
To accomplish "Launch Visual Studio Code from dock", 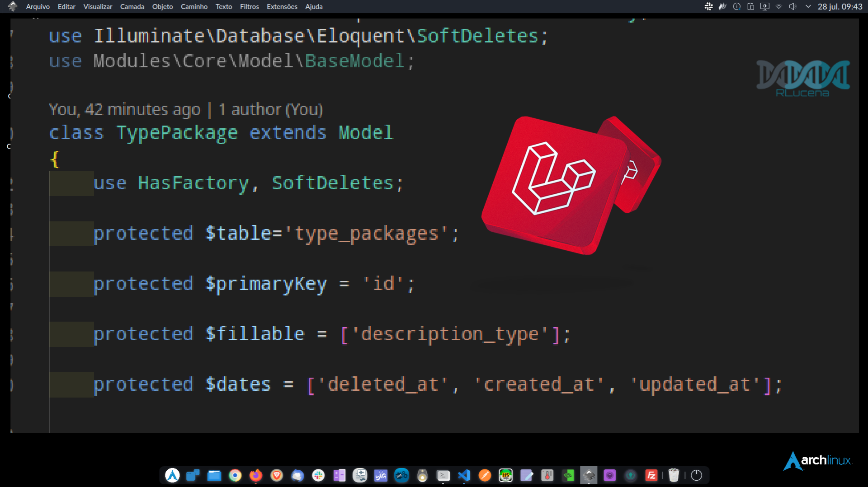I will click(x=464, y=475).
